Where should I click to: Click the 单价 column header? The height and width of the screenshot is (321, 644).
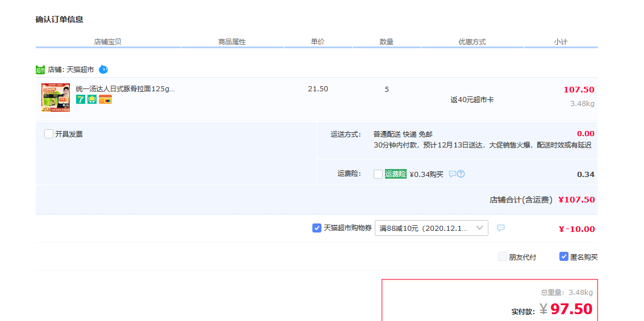pyautogui.click(x=318, y=42)
